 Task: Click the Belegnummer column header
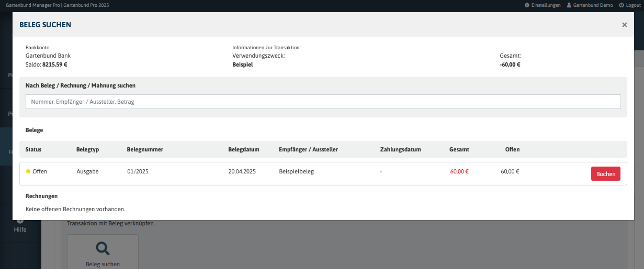pyautogui.click(x=145, y=149)
